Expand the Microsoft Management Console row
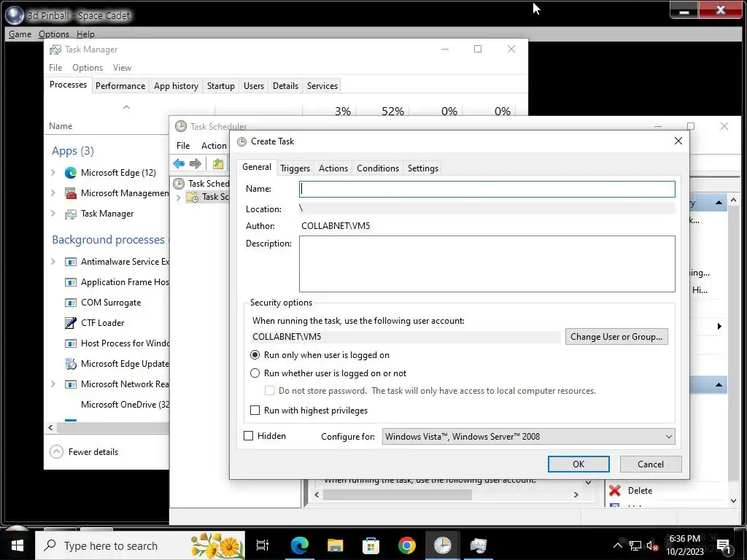Screen dimensions: 747x560 pyautogui.click(x=53, y=192)
